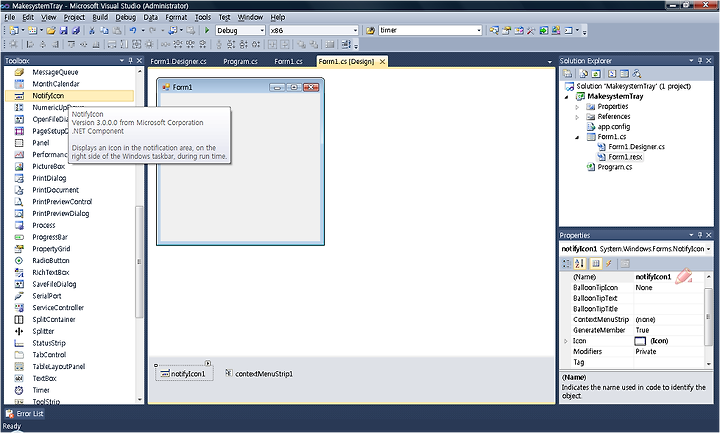This screenshot has width=720, height=433.
Task: Open the Project menu
Action: [x=74, y=17]
